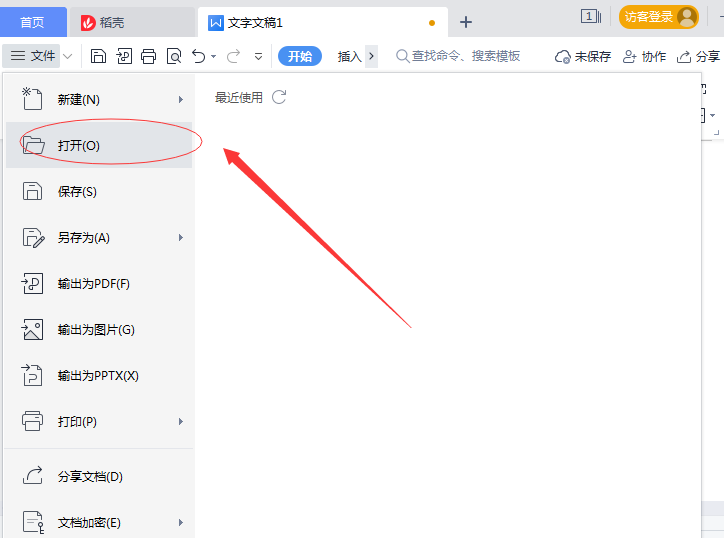Click the share arrow icon beside 分享文档(D)
724x538 pixels.
tap(33, 475)
